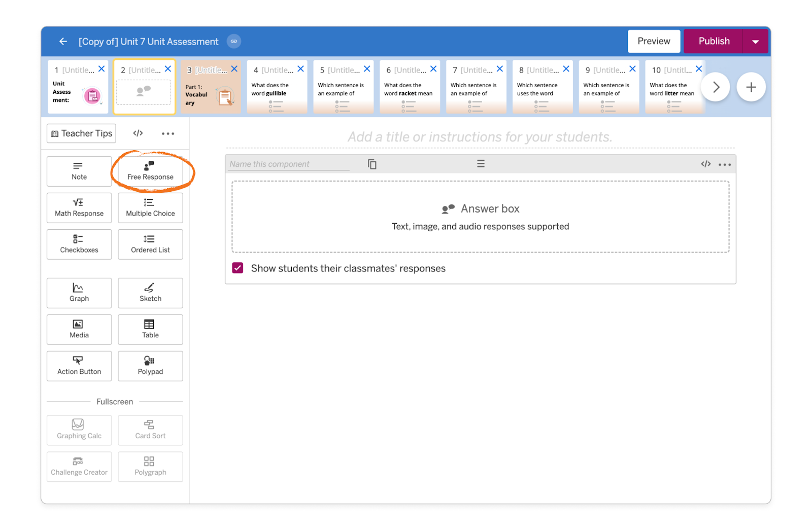Duplicate the component using the copy icon
Image resolution: width=812 pixels, height=530 pixels.
pyautogui.click(x=373, y=164)
